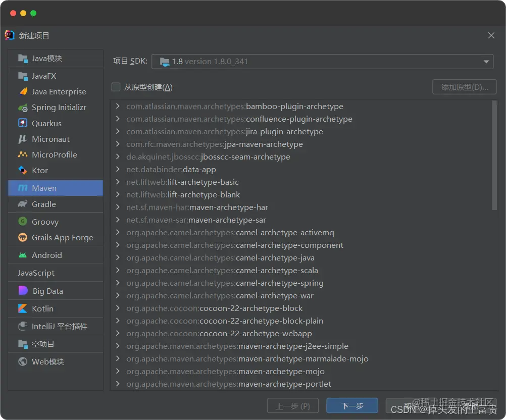The height and width of the screenshot is (420, 506).
Task: Expand the jira-plugin-archetype row
Action: pos(118,131)
